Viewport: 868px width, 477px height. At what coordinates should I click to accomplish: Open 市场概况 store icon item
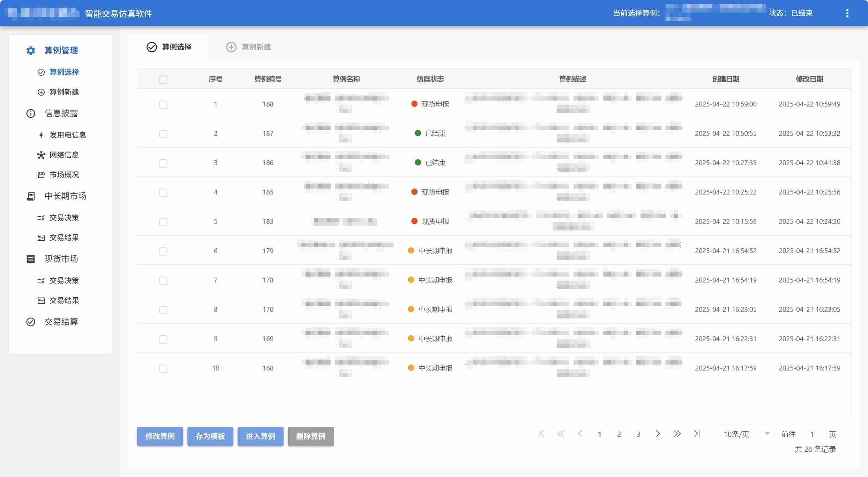[x=41, y=175]
